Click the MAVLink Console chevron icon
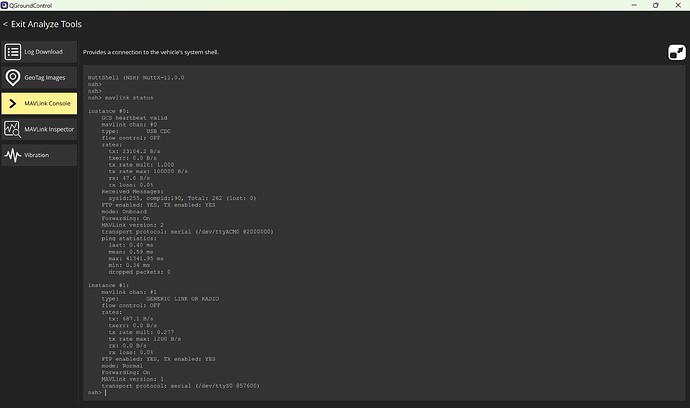The image size is (690, 408). [13, 103]
